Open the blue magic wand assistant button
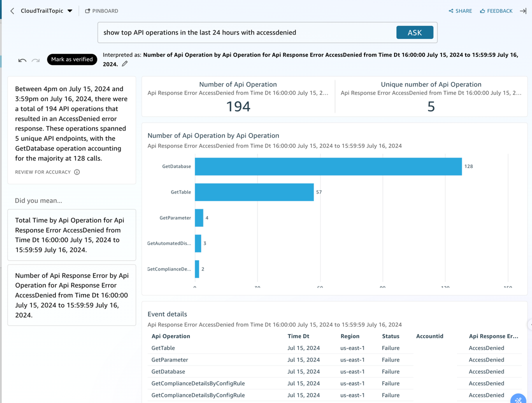Screen dimensions: 532x403 tap(518, 398)
